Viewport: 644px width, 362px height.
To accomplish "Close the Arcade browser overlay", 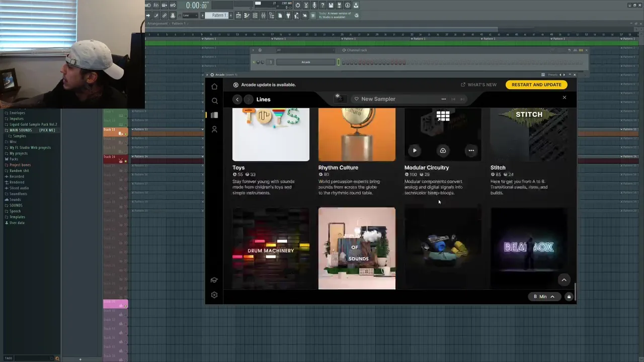I will pos(564,98).
